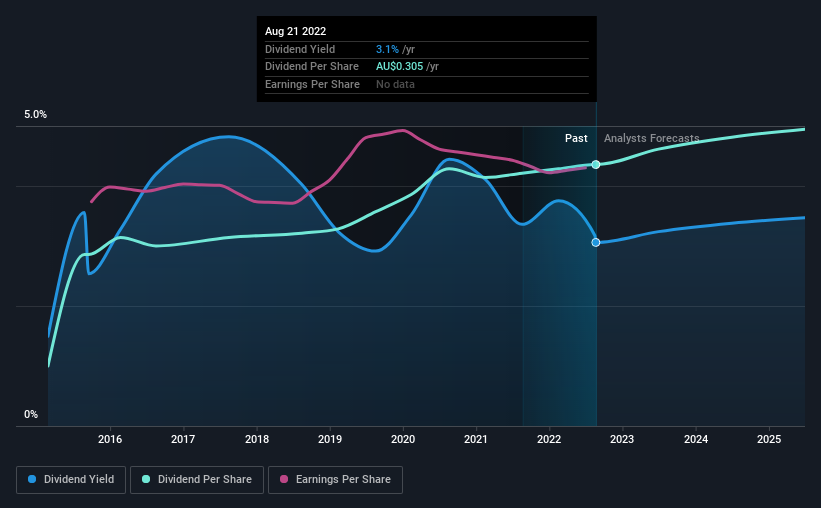Click the blue Dividend Yield legend dot
The height and width of the screenshot is (508, 821).
[32, 479]
